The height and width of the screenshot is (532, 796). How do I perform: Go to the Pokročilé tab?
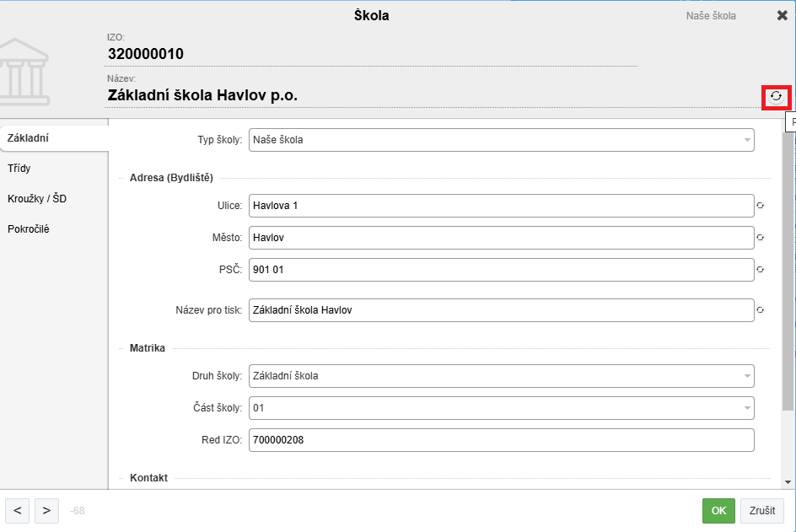coord(54,229)
